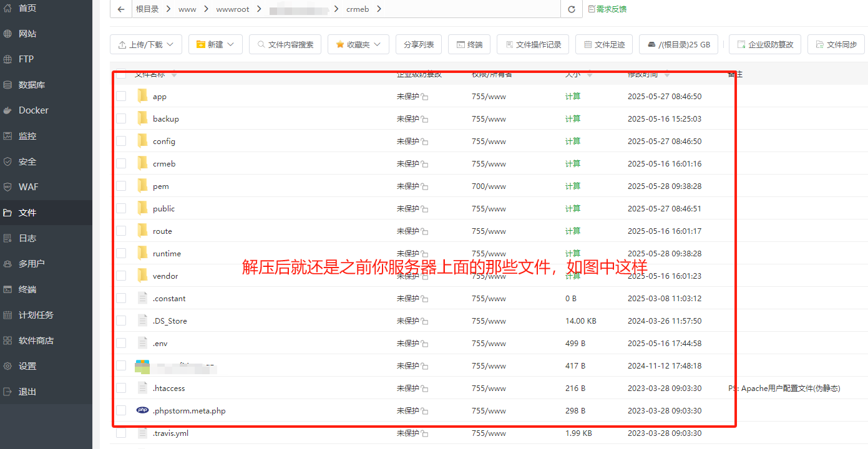Image resolution: width=868 pixels, height=449 pixels.
Task: Expand the 上传/下载 dropdown
Action: (x=146, y=45)
